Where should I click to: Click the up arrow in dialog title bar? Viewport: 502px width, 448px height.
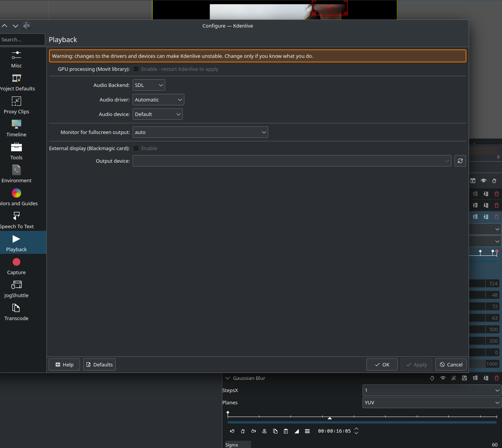(5, 26)
